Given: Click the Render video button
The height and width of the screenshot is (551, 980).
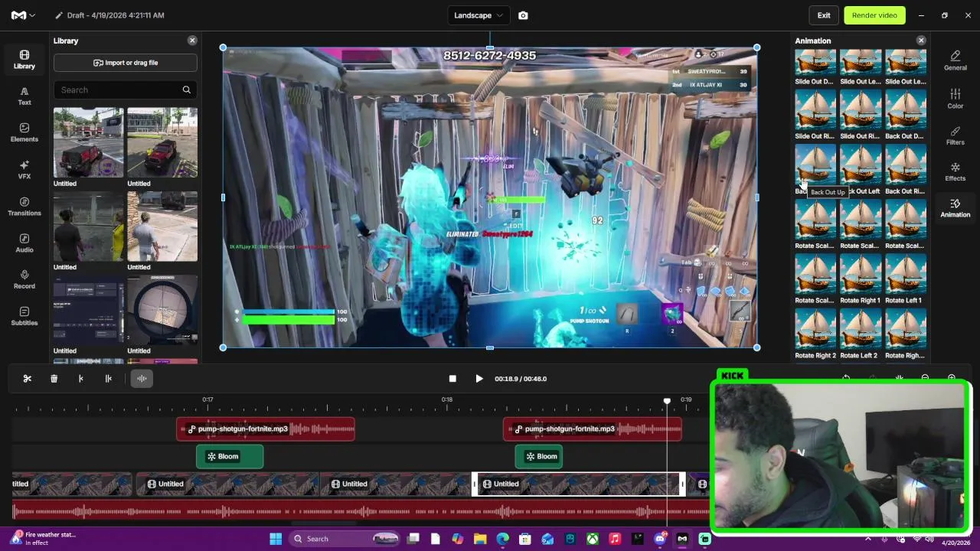Looking at the screenshot, I should [874, 15].
